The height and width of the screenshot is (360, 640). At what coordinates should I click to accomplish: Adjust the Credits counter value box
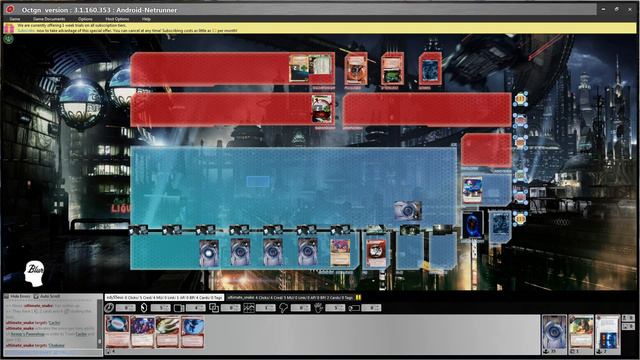(161, 308)
